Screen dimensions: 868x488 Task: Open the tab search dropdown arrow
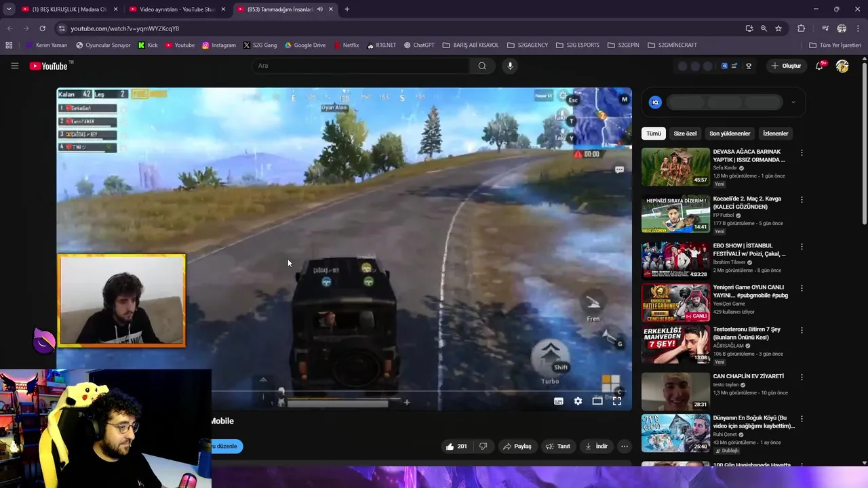coord(9,9)
